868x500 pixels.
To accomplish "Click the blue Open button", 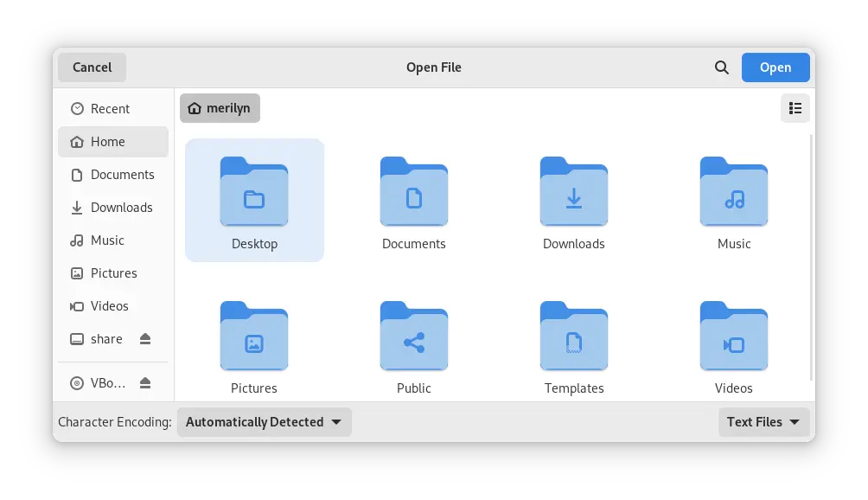I will (775, 67).
